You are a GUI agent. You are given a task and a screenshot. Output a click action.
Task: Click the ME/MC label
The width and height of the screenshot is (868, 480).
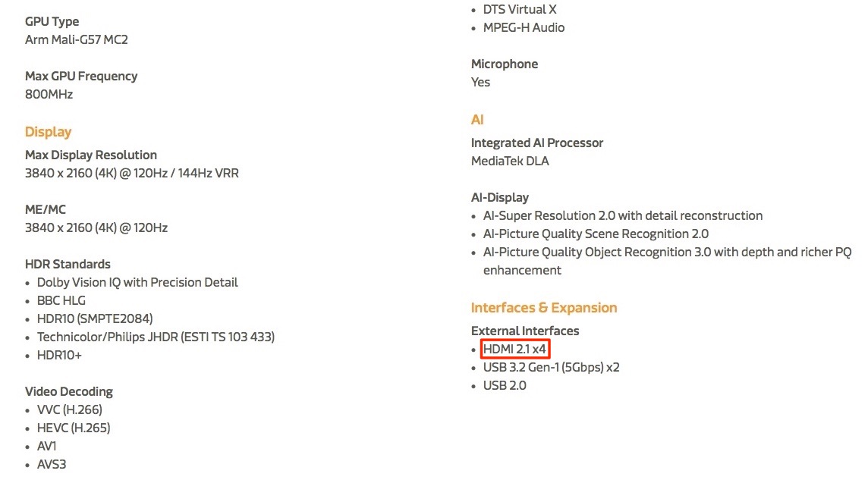point(46,209)
